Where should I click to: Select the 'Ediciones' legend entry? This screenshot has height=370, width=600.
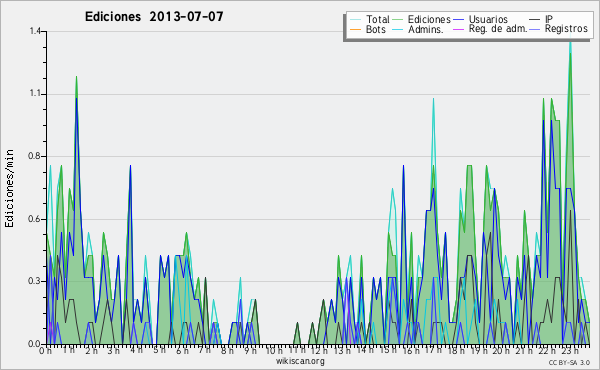tap(429, 19)
